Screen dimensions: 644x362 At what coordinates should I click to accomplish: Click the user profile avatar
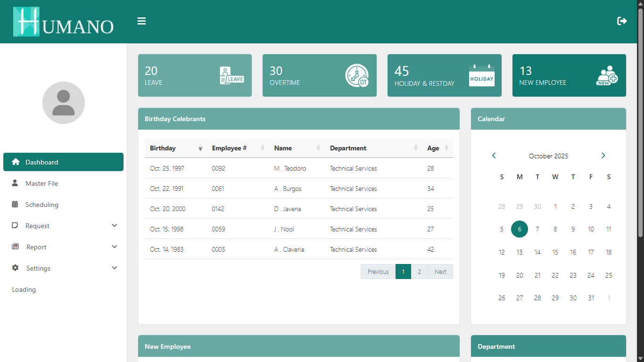pyautogui.click(x=64, y=103)
